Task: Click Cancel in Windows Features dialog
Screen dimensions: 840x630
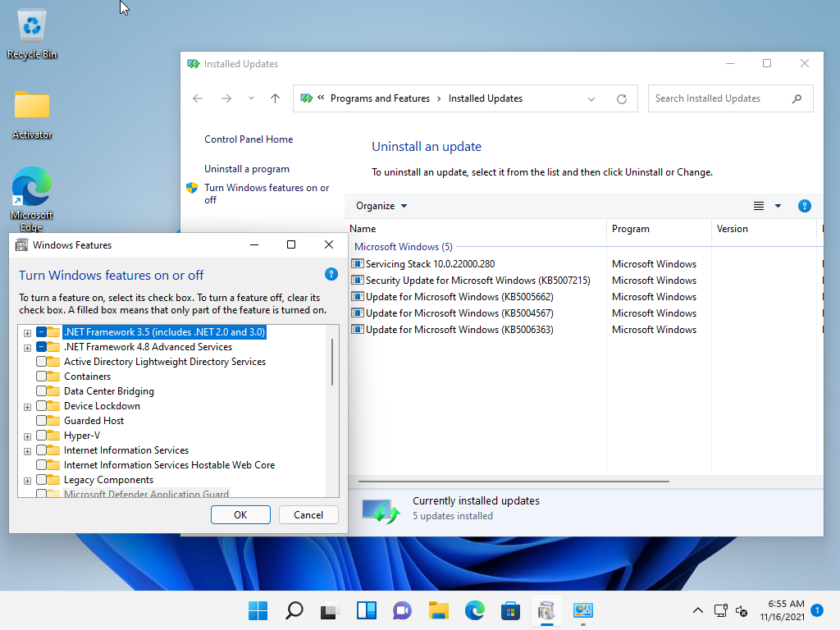Action: tap(308, 515)
